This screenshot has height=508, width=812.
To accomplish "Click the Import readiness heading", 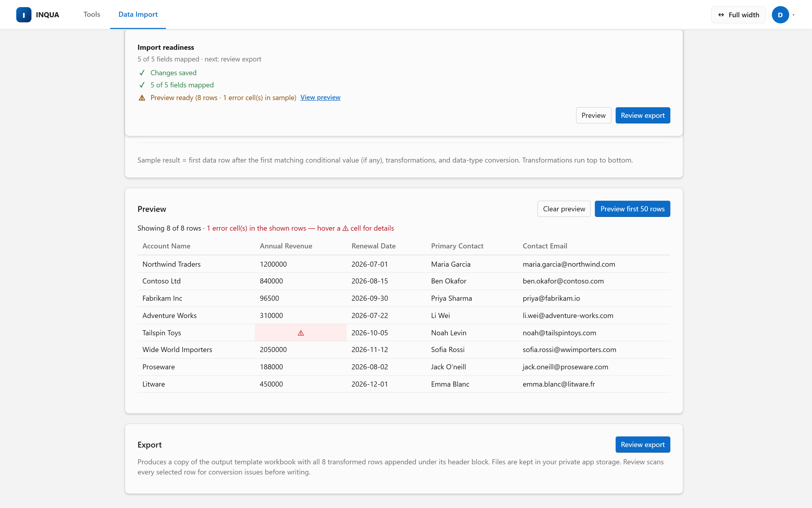I will [x=166, y=47].
